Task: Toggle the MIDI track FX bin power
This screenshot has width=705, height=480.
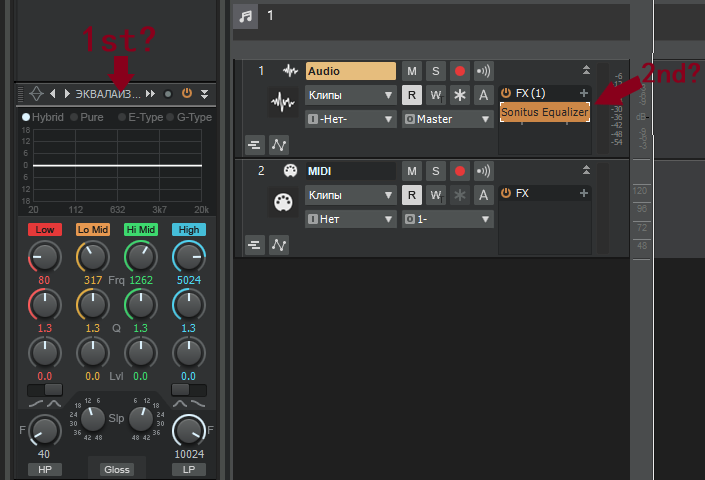Action: (506, 193)
